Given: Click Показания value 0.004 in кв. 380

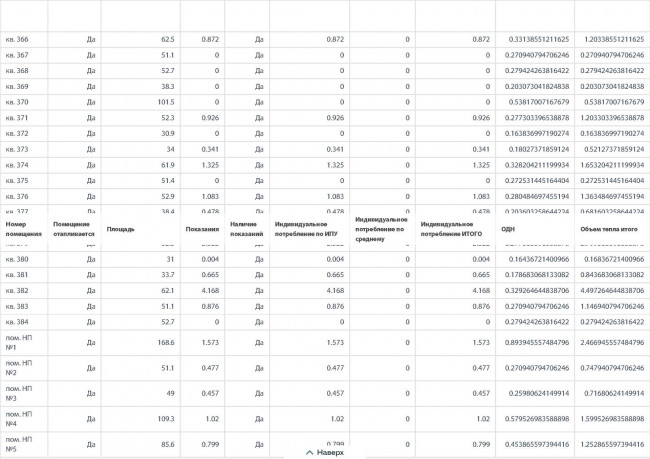Looking at the screenshot, I should 210,259.
